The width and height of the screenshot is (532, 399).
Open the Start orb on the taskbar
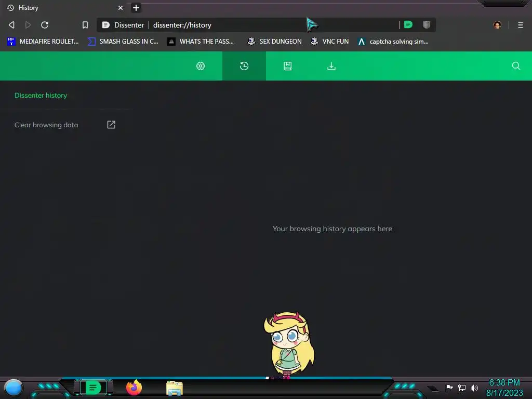[14, 388]
